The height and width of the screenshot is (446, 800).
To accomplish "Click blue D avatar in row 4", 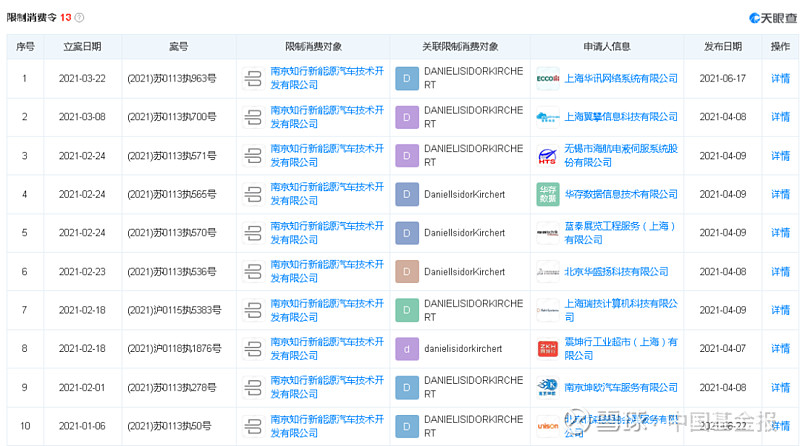I will (407, 194).
